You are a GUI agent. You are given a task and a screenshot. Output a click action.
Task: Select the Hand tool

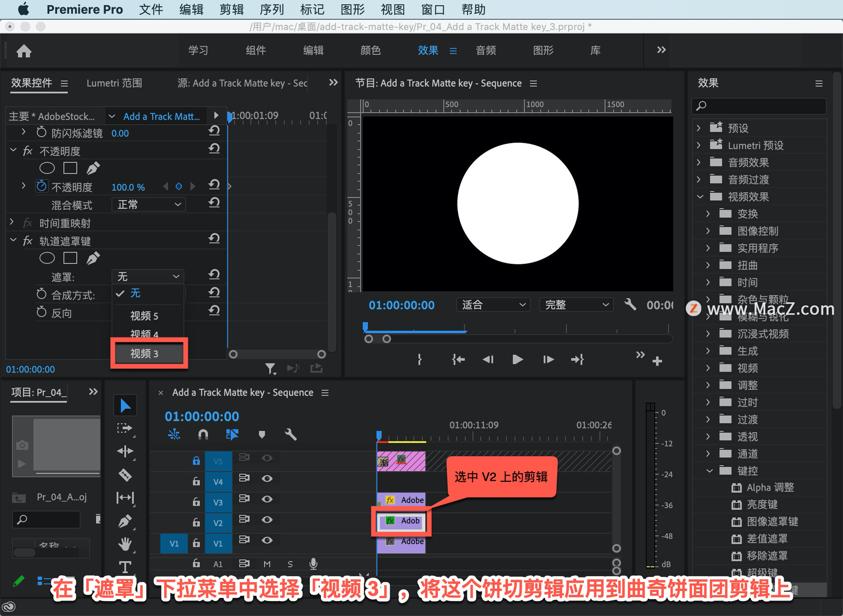[x=125, y=544]
